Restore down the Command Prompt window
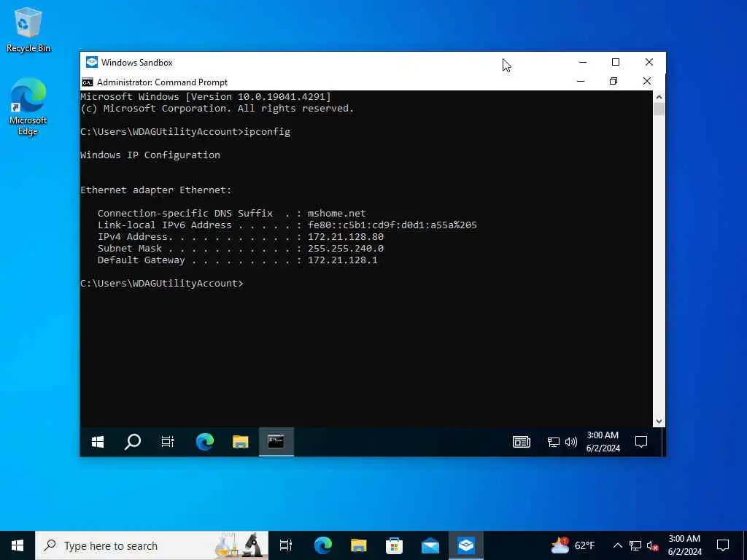The image size is (747, 560). point(614,82)
